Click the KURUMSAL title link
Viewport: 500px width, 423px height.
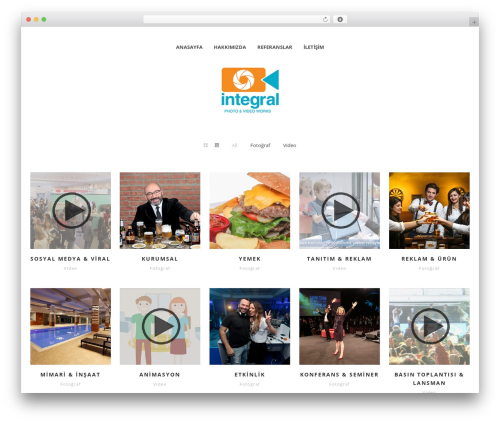[x=160, y=259]
